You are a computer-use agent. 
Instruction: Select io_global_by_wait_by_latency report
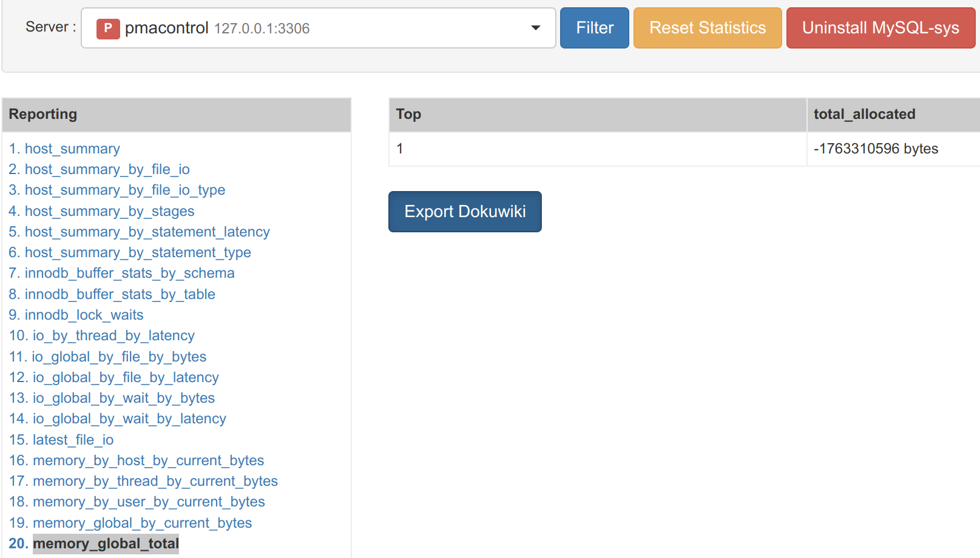coord(129,419)
